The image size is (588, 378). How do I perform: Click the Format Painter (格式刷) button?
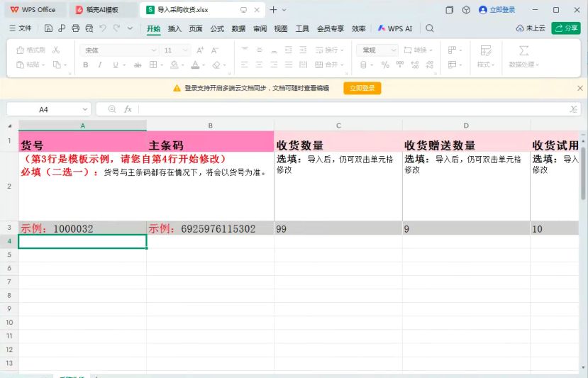[x=30, y=50]
